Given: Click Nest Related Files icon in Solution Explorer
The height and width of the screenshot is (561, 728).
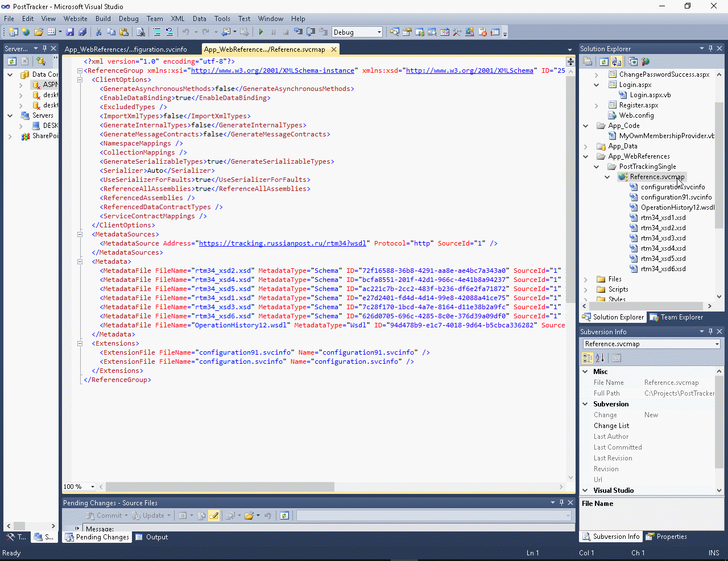Looking at the screenshot, I should 617,62.
